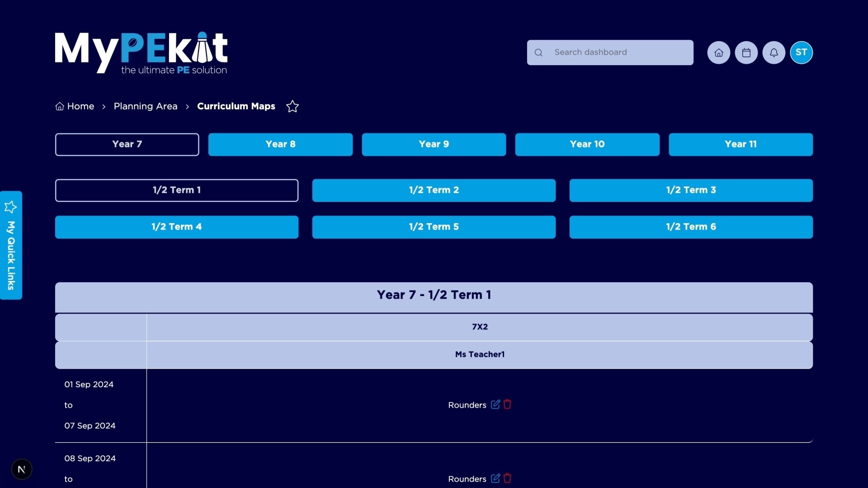This screenshot has height=488, width=868.
Task: Go to Home breadcrumb link
Action: (x=80, y=106)
